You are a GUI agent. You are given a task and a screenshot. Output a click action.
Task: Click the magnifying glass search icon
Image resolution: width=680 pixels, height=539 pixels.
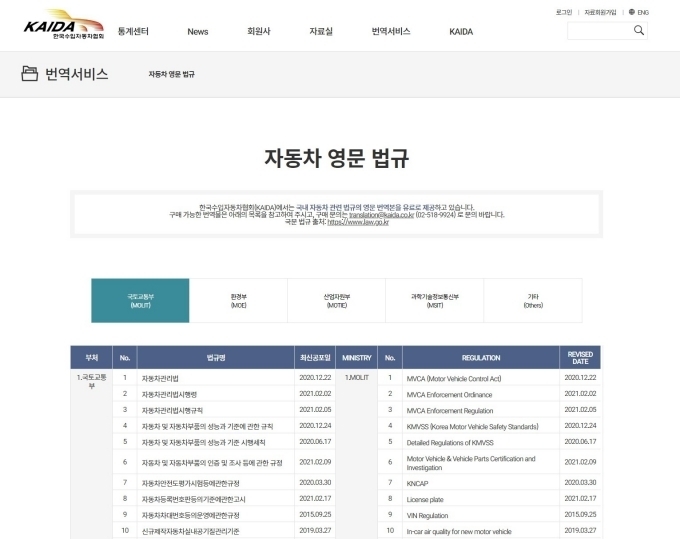pyautogui.click(x=639, y=30)
